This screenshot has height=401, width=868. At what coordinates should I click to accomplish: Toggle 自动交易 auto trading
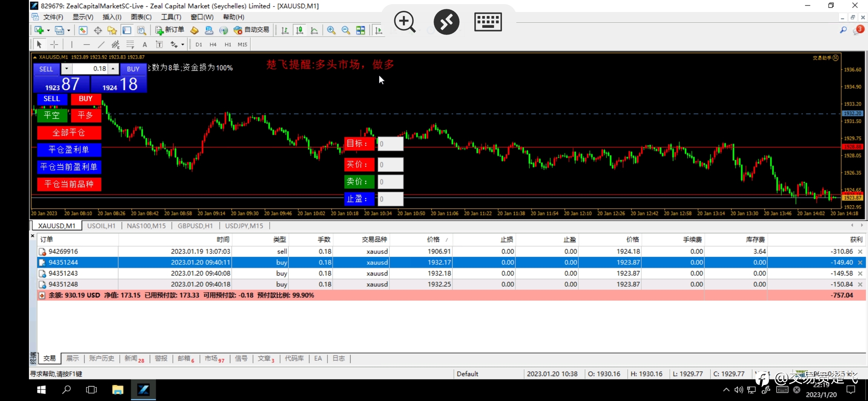click(x=251, y=30)
